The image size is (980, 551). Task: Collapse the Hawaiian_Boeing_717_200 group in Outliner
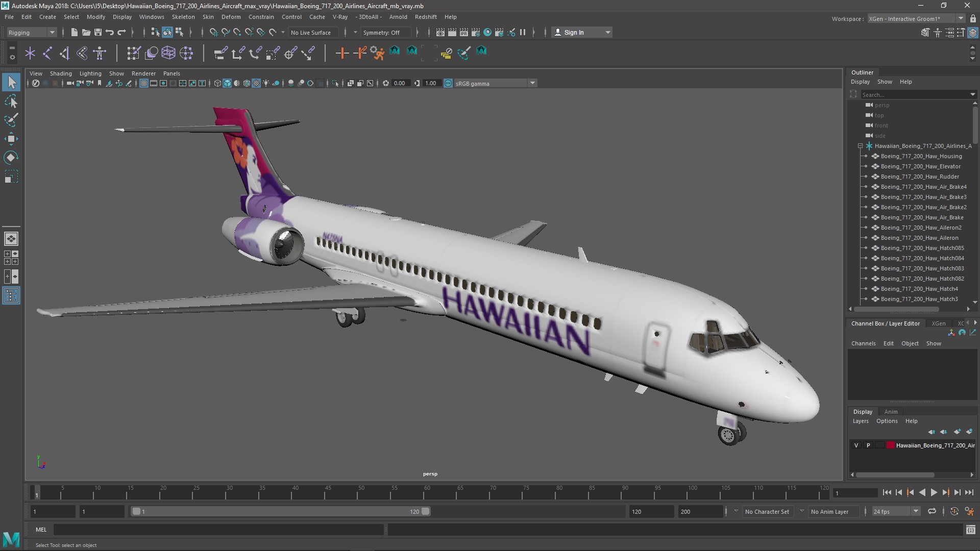coord(860,146)
